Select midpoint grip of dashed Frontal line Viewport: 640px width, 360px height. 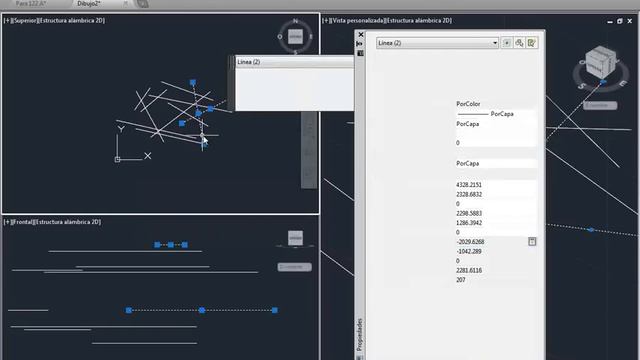click(202, 310)
